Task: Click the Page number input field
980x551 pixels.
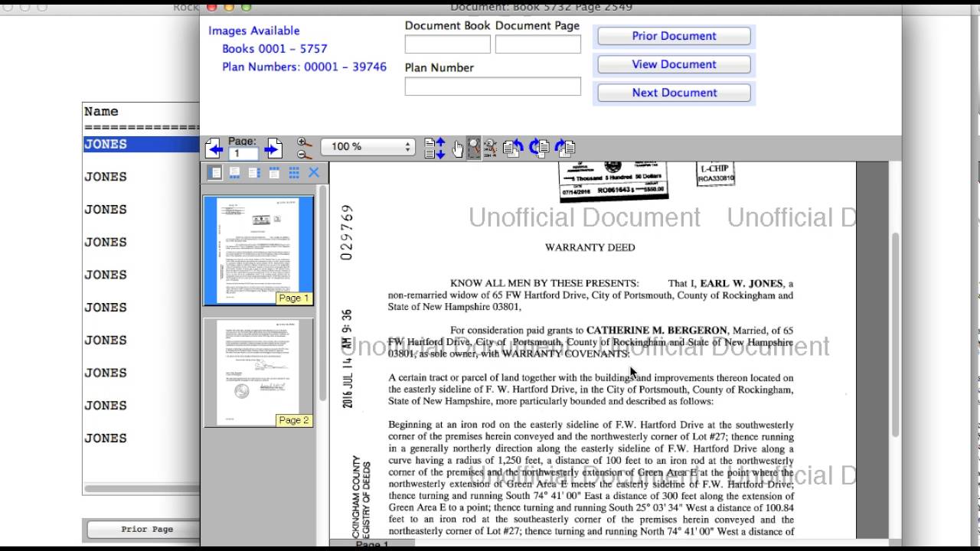Action: [x=243, y=154]
